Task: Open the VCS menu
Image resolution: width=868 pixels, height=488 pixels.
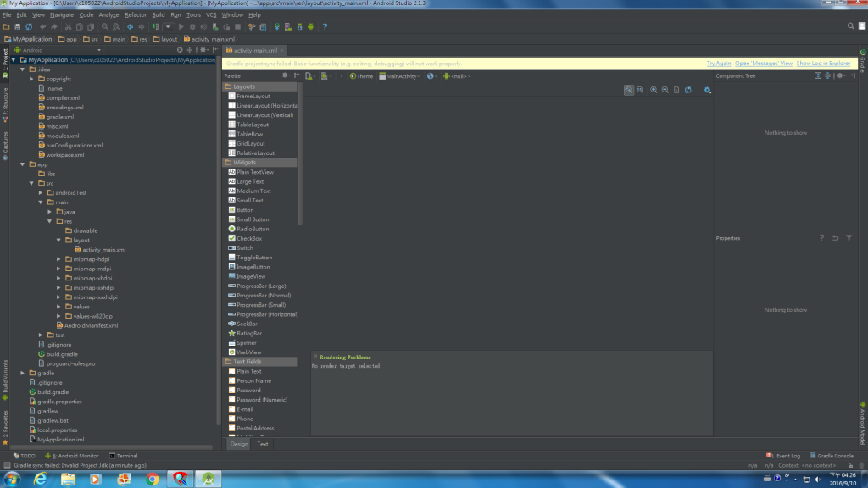Action: coord(211,15)
